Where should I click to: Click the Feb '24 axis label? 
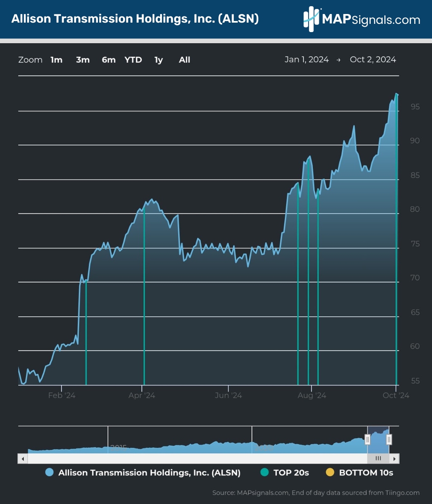62,395
